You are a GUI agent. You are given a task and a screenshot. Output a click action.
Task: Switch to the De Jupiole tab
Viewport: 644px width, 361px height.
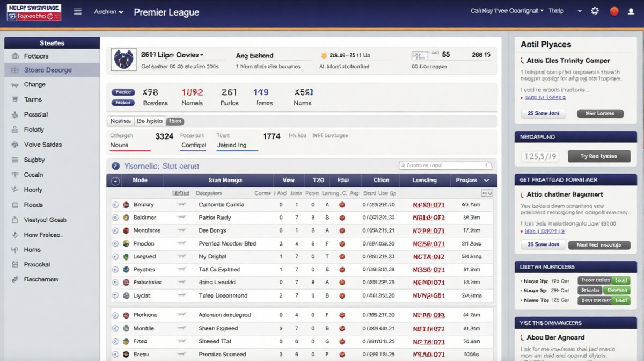click(150, 121)
